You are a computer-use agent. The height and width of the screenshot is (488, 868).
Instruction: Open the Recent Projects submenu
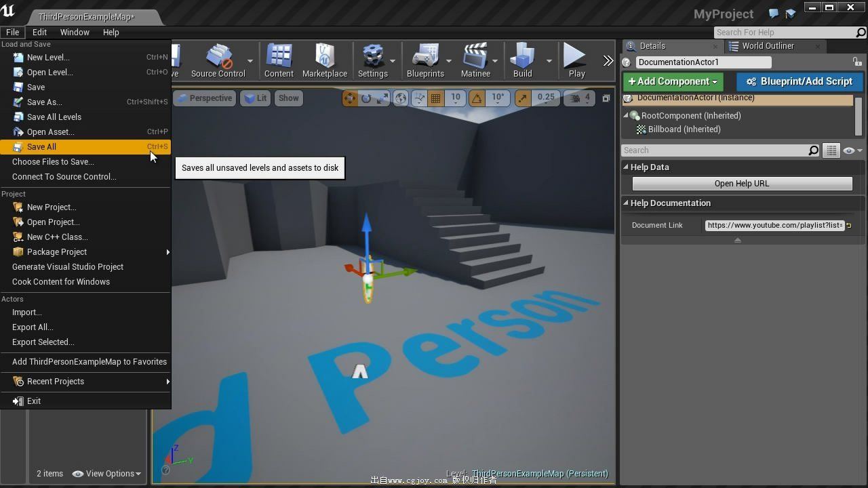tap(85, 382)
